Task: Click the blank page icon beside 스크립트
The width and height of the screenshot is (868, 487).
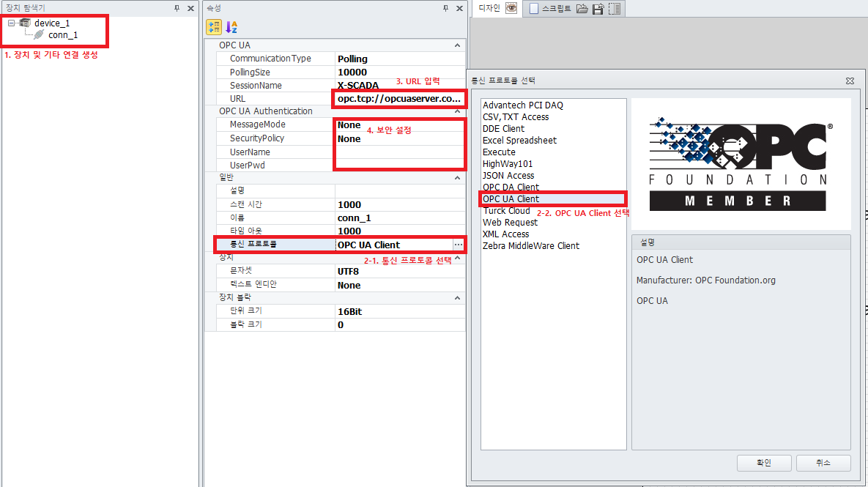Action: [534, 8]
